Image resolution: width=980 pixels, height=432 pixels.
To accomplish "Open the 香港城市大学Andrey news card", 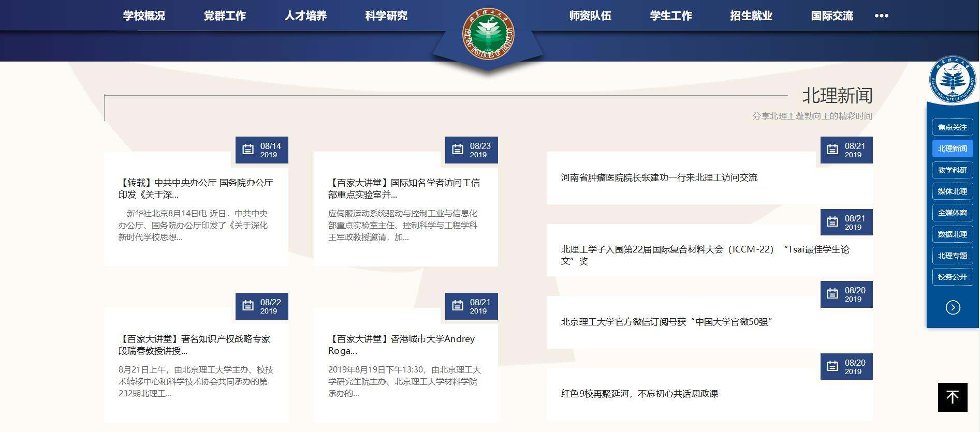I will click(401, 345).
